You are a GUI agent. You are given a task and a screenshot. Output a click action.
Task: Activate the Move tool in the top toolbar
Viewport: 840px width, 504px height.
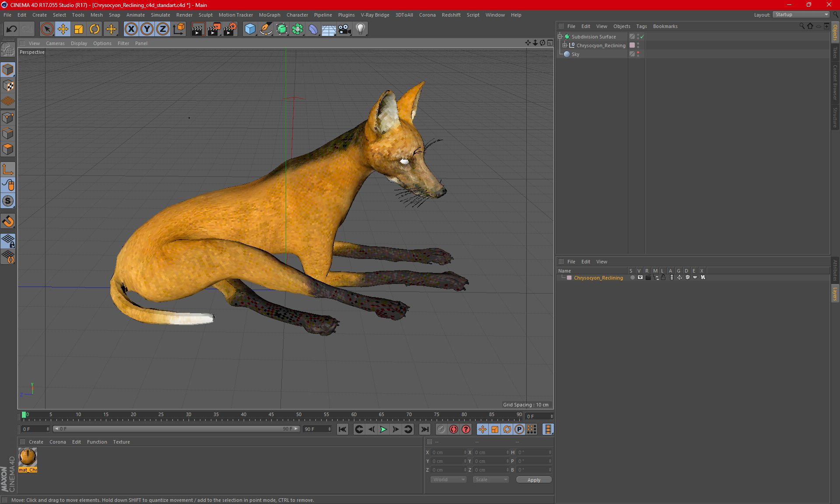tap(63, 29)
